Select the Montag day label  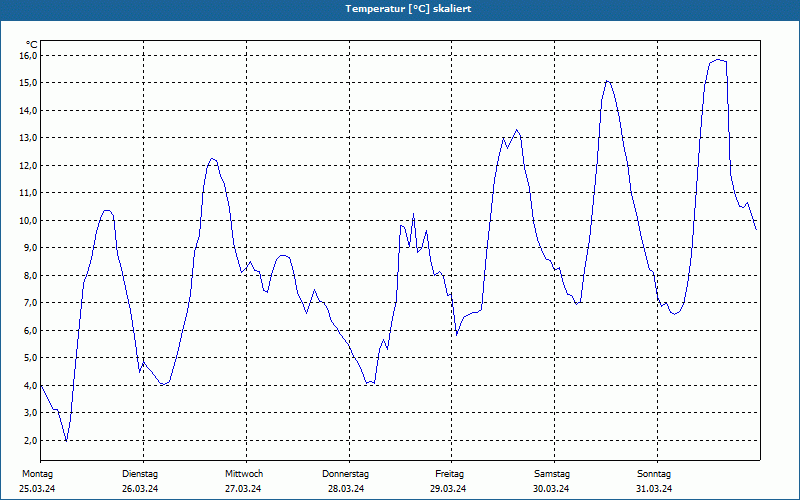pyautogui.click(x=37, y=474)
